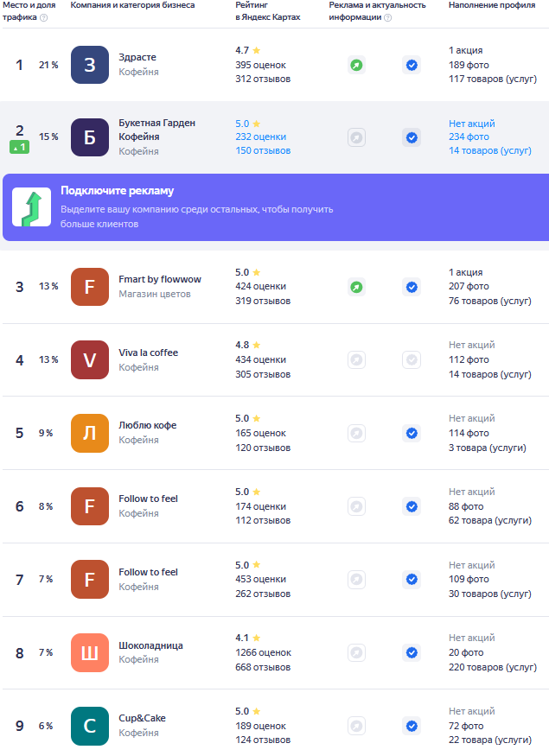The width and height of the screenshot is (549, 756).
Task: Click the green advertising icon for Fmart by flowwow
Action: pyautogui.click(x=356, y=288)
